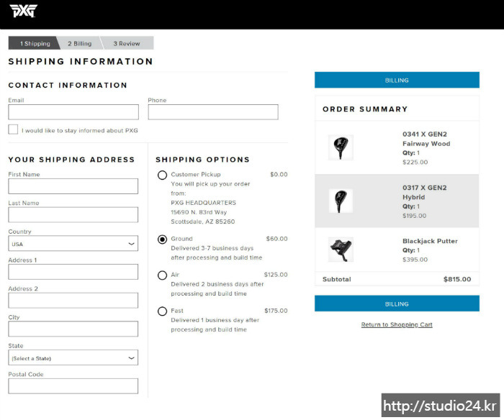The image size is (504, 420).
Task: Follow Return to Shopping Cart link
Action: 397,324
